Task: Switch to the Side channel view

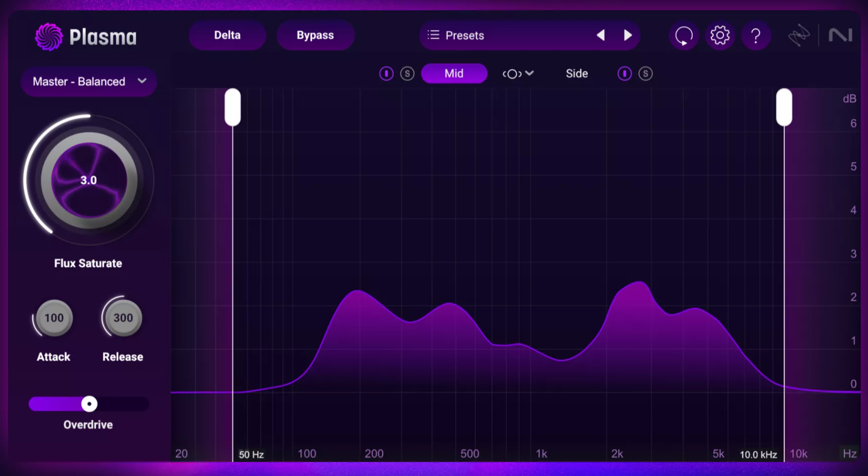Action: point(576,74)
